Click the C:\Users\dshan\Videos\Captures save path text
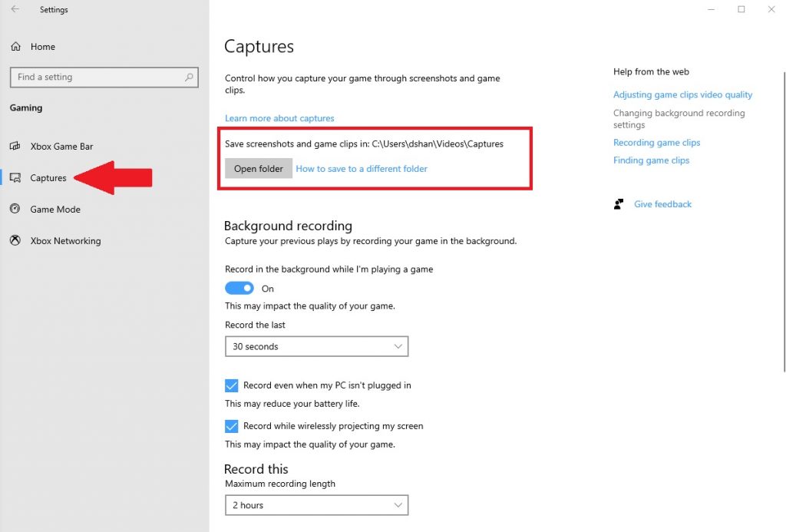This screenshot has width=786, height=532. pos(438,144)
